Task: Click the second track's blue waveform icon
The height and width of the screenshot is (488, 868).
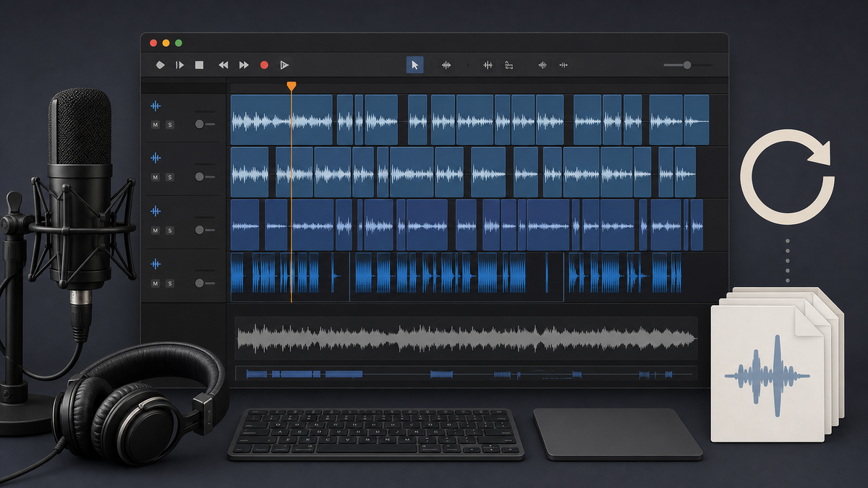Action: tap(156, 157)
